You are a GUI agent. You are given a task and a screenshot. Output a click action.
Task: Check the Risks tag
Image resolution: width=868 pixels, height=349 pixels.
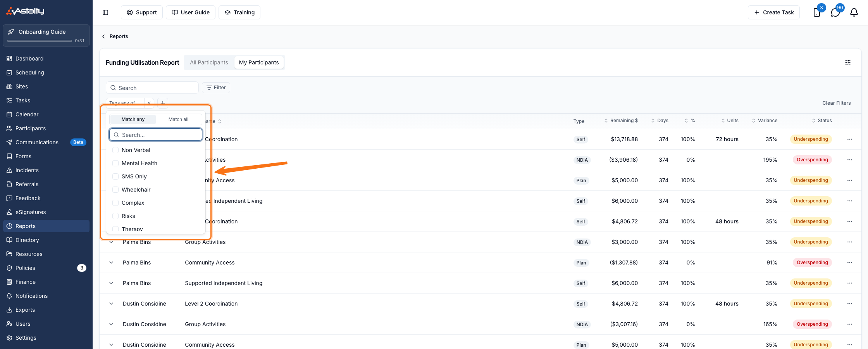coord(115,216)
